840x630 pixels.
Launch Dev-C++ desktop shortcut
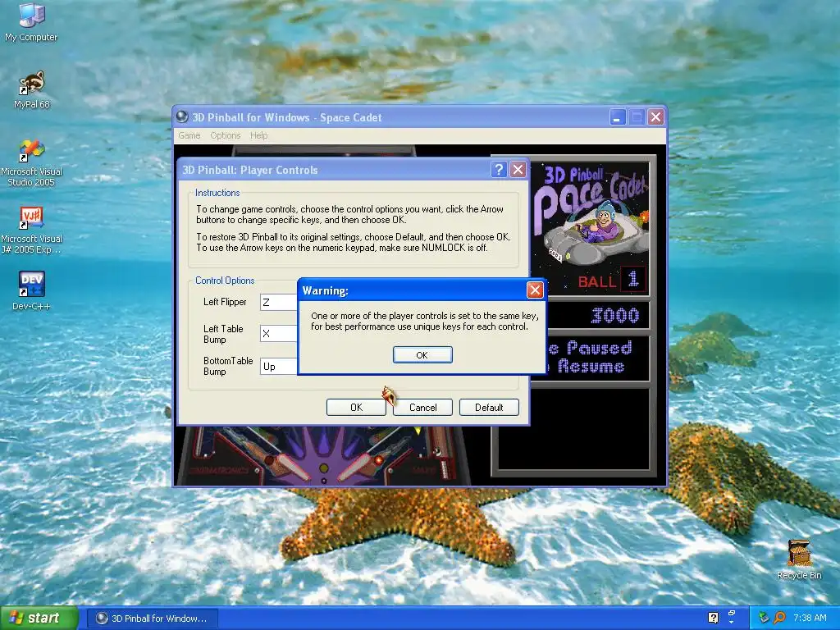click(32, 290)
